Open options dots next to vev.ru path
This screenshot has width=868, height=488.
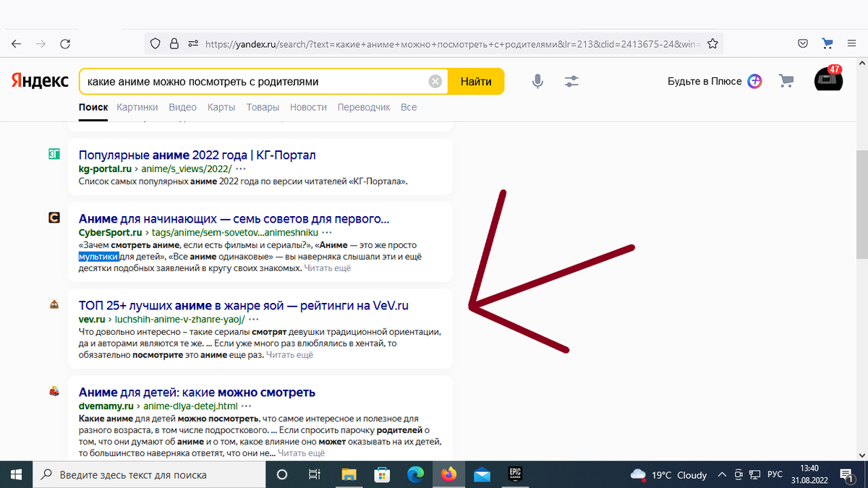254,319
